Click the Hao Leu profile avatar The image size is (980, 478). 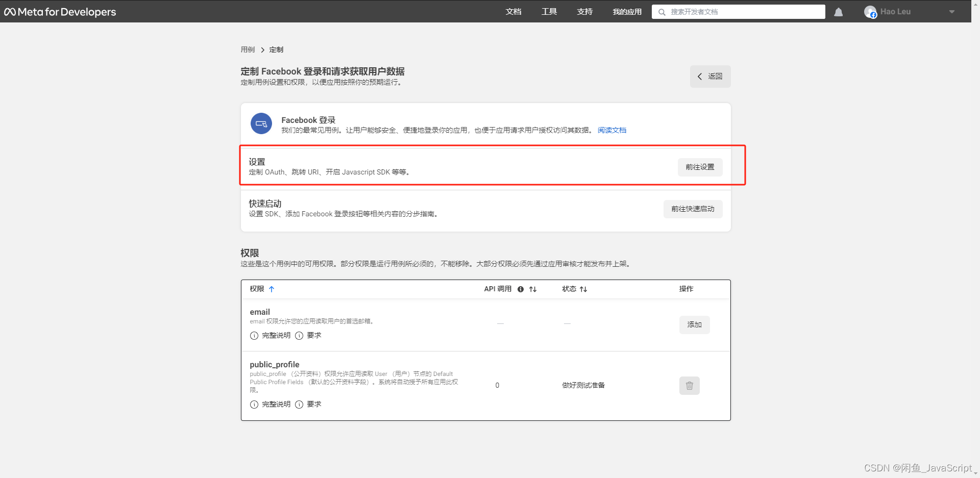pos(870,12)
